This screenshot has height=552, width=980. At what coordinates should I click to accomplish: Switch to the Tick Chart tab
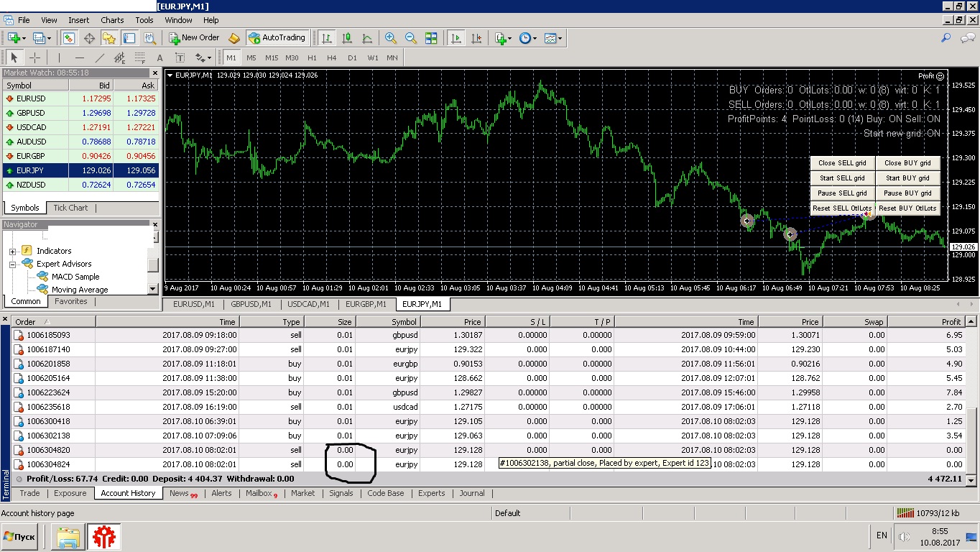coord(70,208)
